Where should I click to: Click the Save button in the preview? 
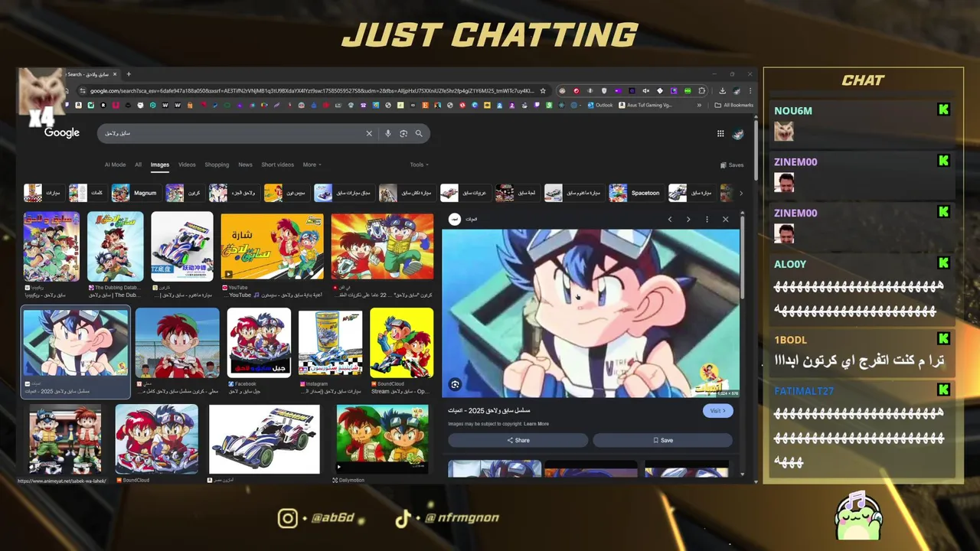pos(663,440)
